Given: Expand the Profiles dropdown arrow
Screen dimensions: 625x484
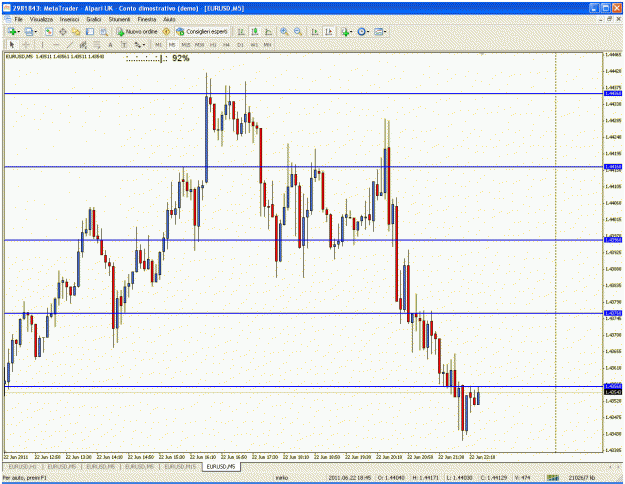Looking at the screenshot, I should pos(35,32).
